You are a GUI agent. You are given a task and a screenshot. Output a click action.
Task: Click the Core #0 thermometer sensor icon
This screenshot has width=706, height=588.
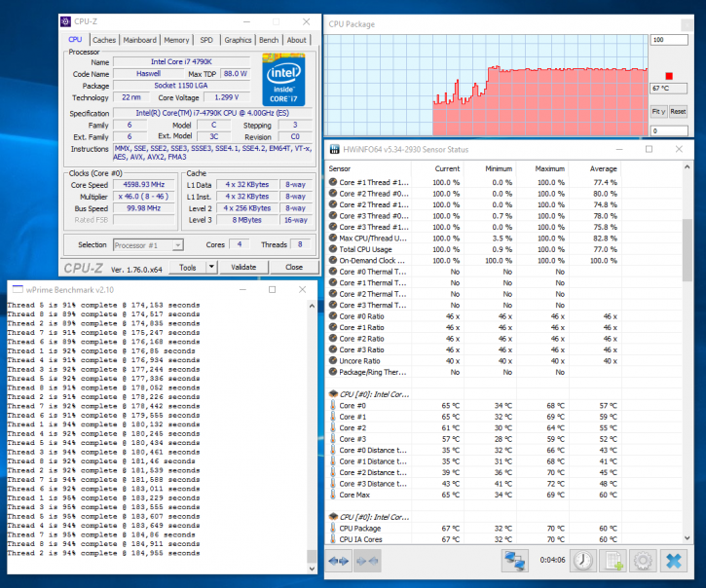point(333,405)
